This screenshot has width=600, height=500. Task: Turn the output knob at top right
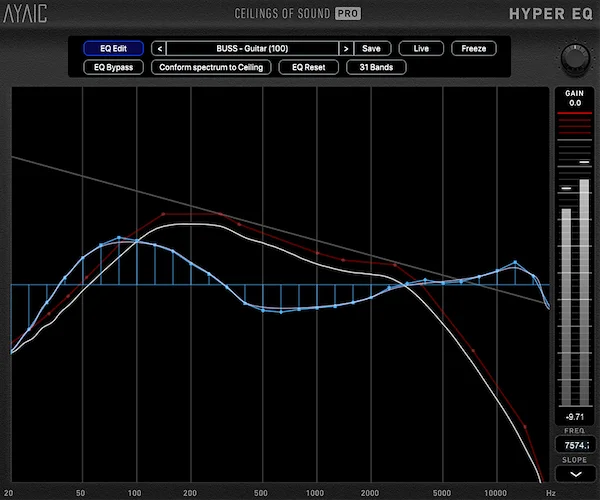[573, 56]
